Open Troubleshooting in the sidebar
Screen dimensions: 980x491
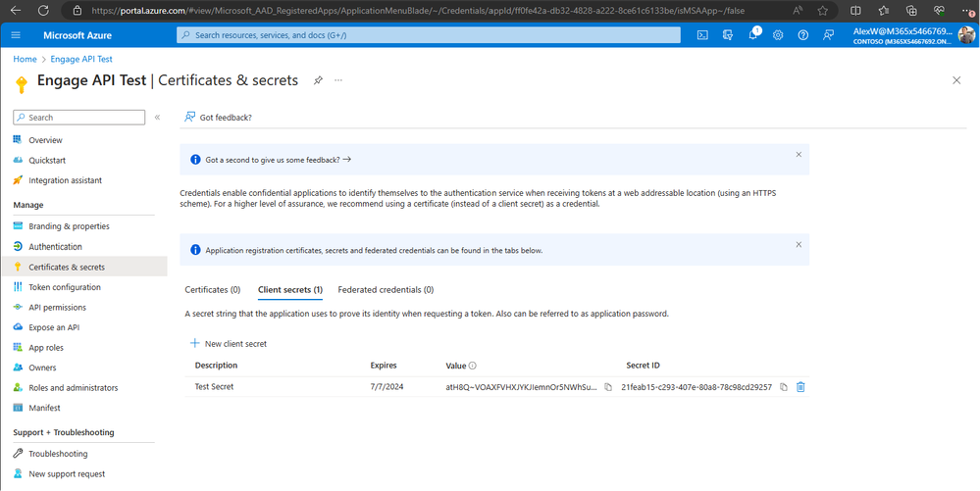(x=58, y=454)
